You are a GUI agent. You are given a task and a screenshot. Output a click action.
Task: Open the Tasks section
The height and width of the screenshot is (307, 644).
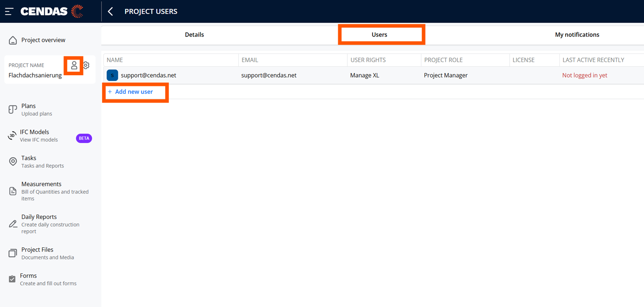(29, 158)
